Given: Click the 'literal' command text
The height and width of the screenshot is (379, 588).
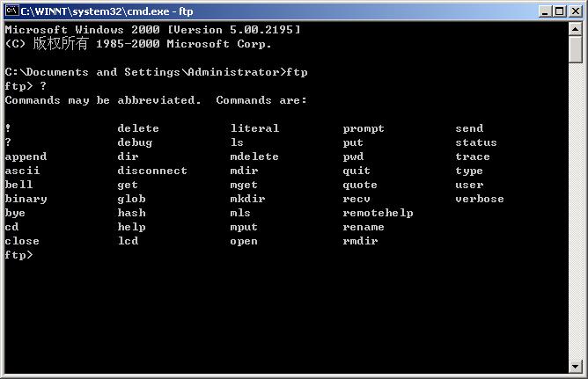Looking at the screenshot, I should pos(254,128).
